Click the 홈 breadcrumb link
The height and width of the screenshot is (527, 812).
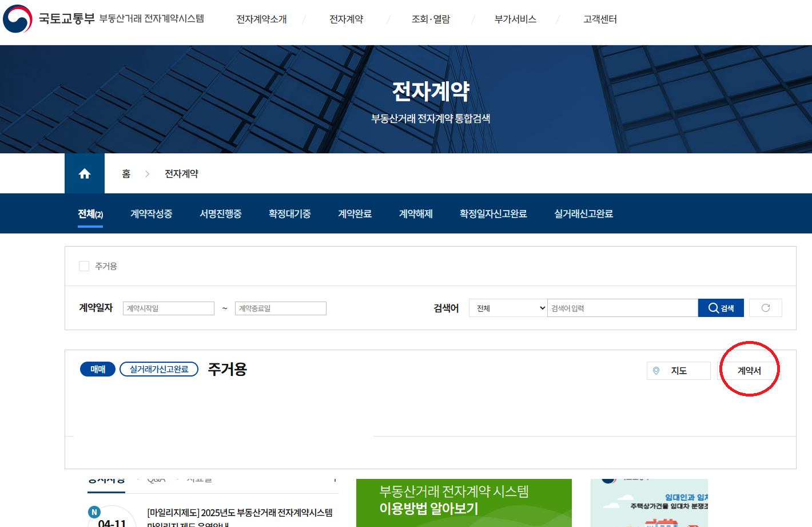[126, 174]
